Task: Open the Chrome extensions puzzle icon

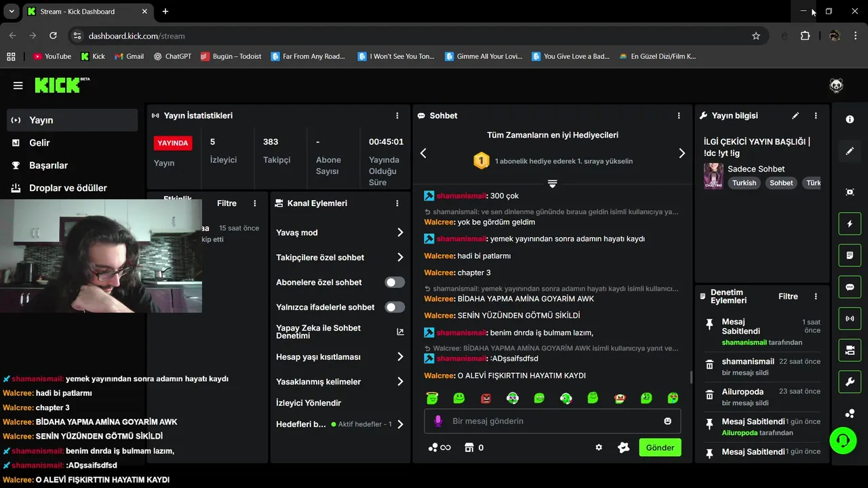Action: coord(805,36)
